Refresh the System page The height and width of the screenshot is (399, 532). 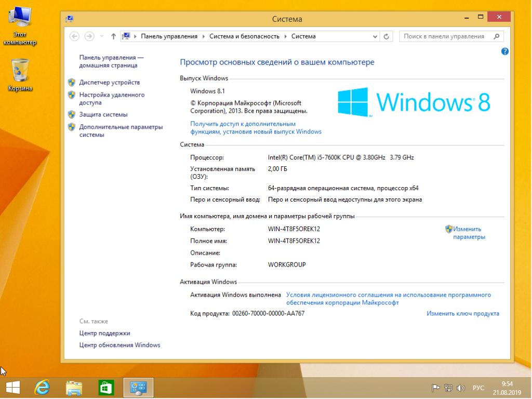click(x=386, y=36)
